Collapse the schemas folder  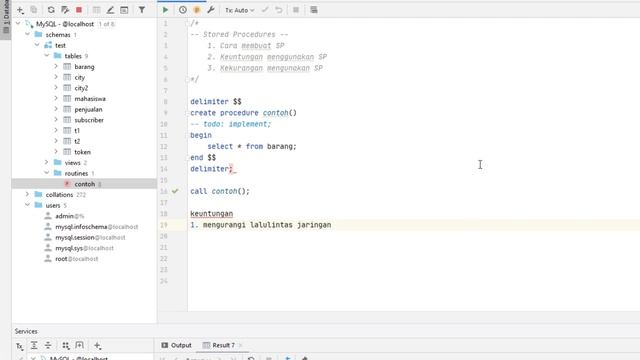point(27,35)
